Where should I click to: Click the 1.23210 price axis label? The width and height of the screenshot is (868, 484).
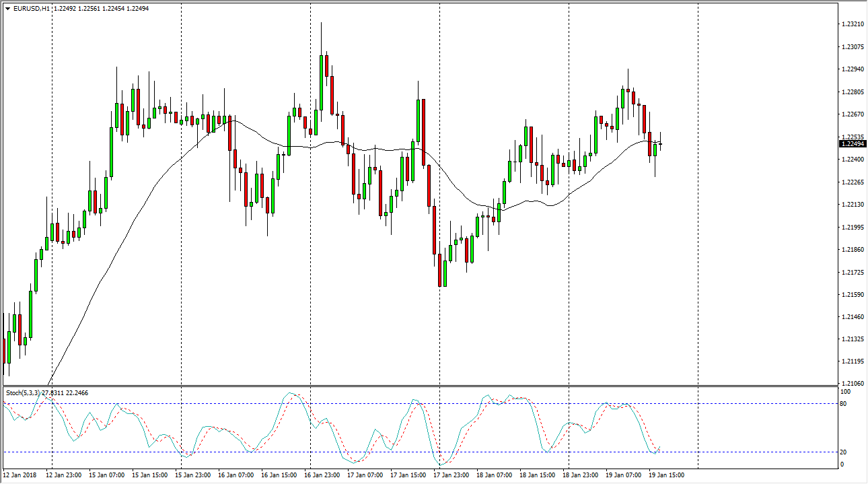coord(852,24)
